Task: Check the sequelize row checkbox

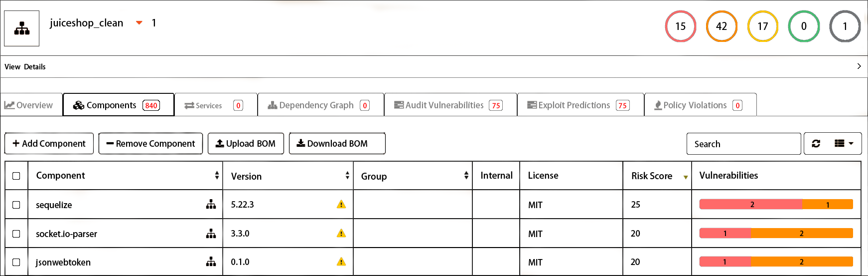Action: click(16, 205)
